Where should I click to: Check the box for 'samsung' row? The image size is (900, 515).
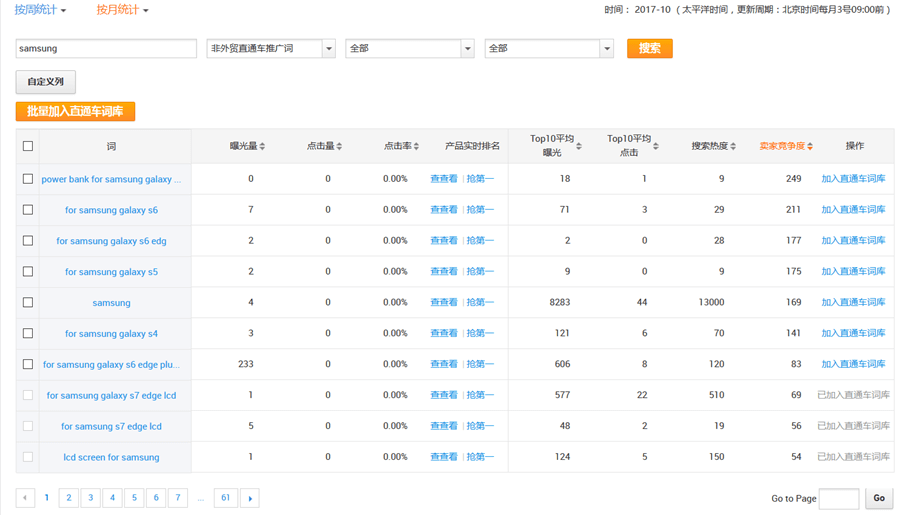pos(28,302)
